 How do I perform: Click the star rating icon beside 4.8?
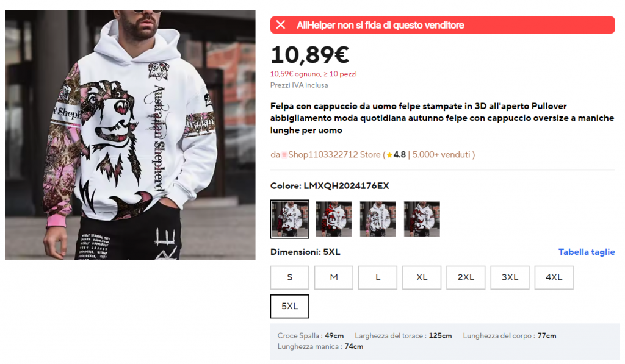click(389, 155)
